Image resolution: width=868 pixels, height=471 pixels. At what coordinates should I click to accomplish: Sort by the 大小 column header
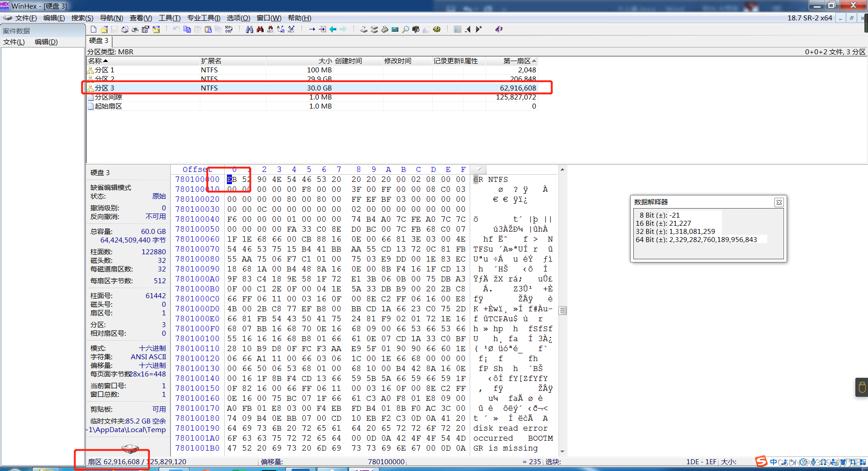coord(299,61)
